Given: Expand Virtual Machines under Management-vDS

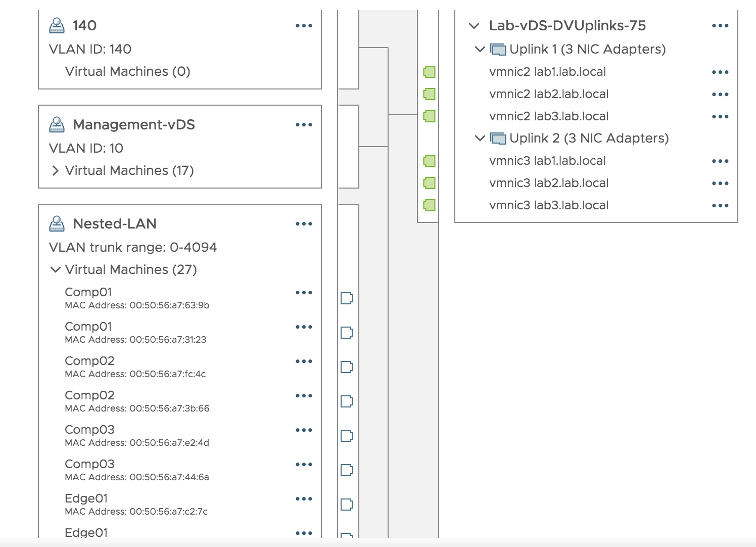Looking at the screenshot, I should point(55,170).
